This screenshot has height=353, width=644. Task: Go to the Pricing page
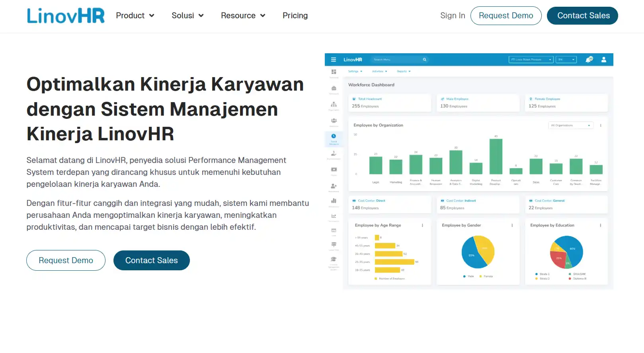[x=295, y=16]
